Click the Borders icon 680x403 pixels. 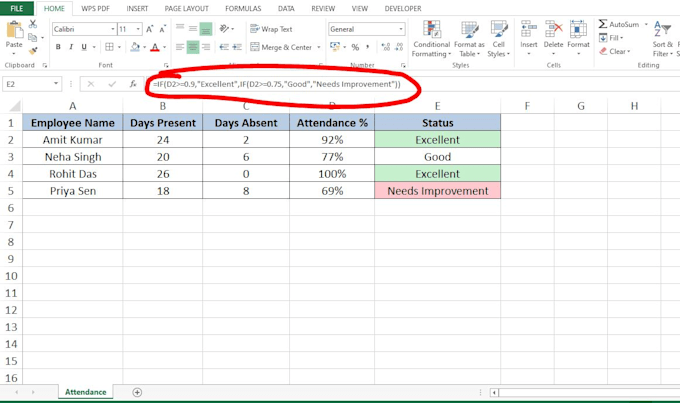(x=109, y=47)
